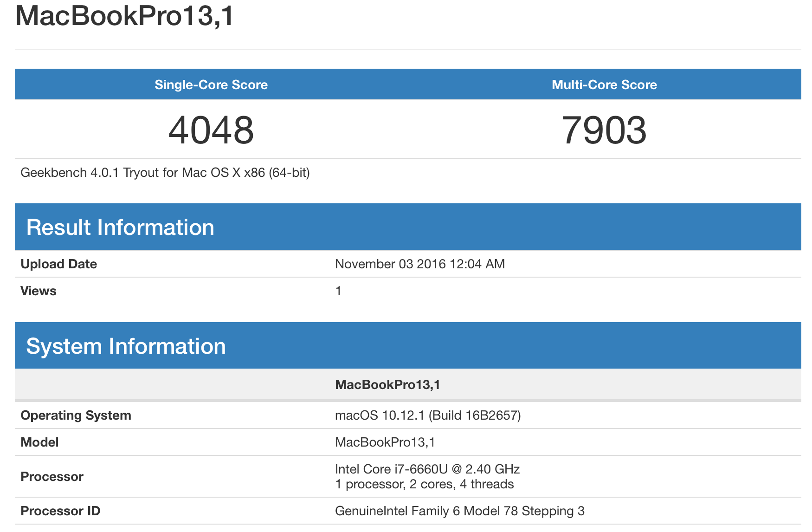The width and height of the screenshot is (812, 532).
Task: Select the Single-Core Score header
Action: coord(211,84)
